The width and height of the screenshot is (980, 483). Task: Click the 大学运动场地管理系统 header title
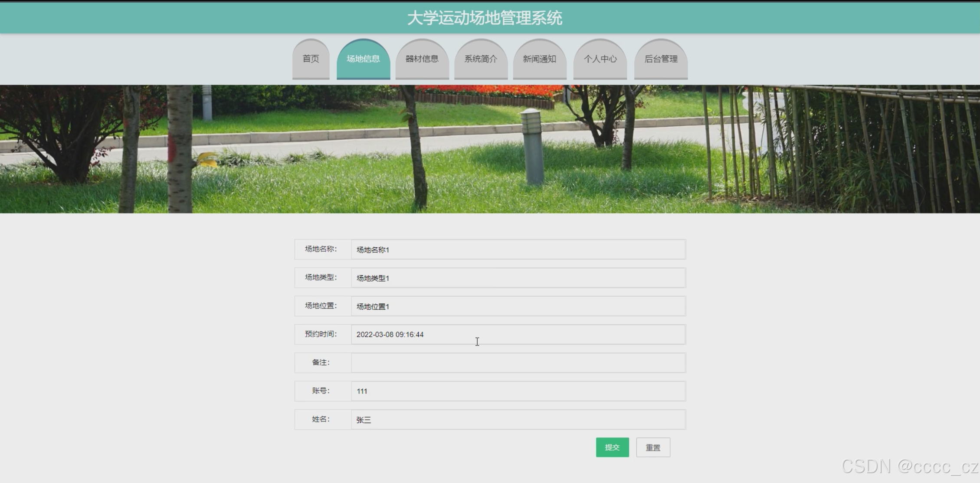[485, 18]
